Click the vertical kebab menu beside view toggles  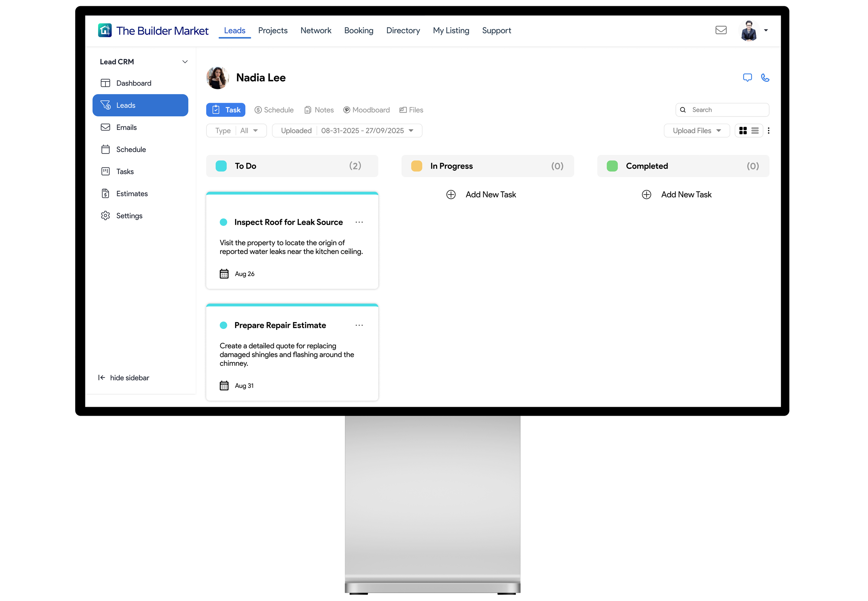[768, 131]
